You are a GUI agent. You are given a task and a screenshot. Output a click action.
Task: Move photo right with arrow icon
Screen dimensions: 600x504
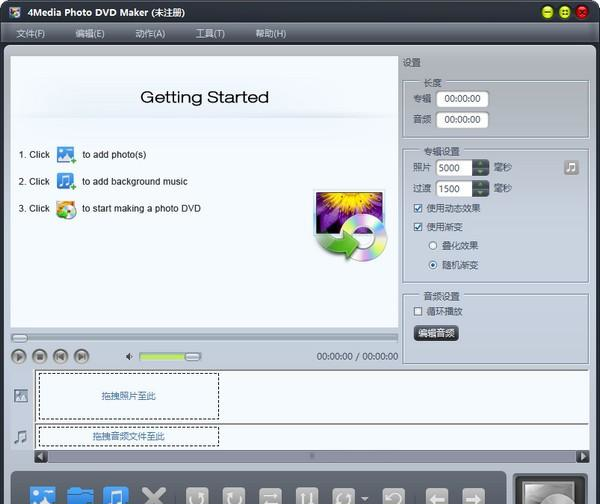pyautogui.click(x=473, y=496)
